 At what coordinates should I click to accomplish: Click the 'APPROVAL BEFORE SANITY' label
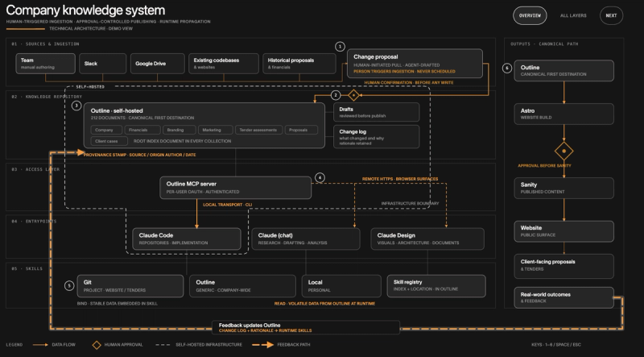[x=544, y=166]
